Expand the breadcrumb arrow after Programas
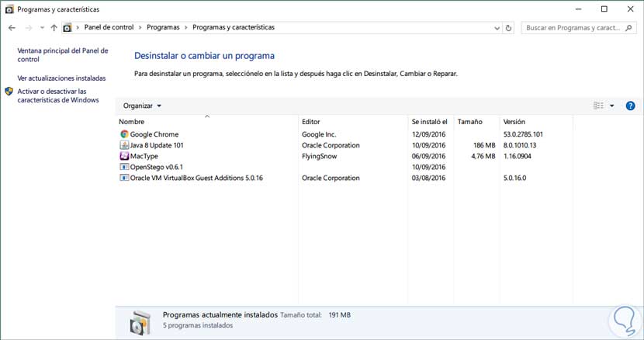Screen dimensions: 644x340 186,27
